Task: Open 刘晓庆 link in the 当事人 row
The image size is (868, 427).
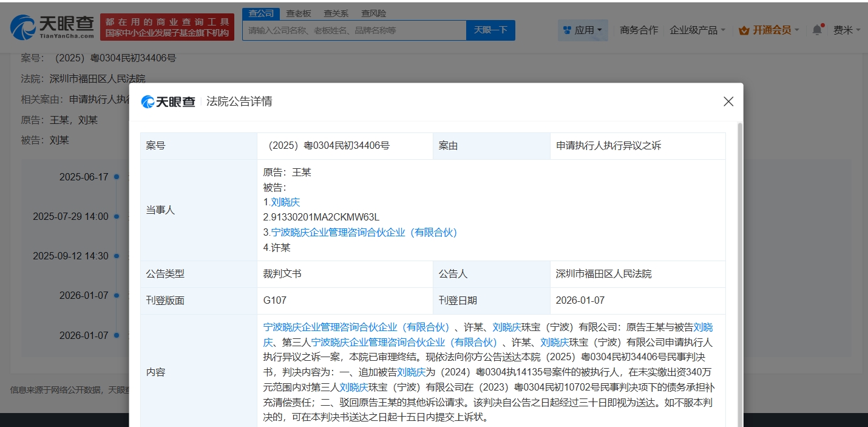Action: (x=285, y=202)
